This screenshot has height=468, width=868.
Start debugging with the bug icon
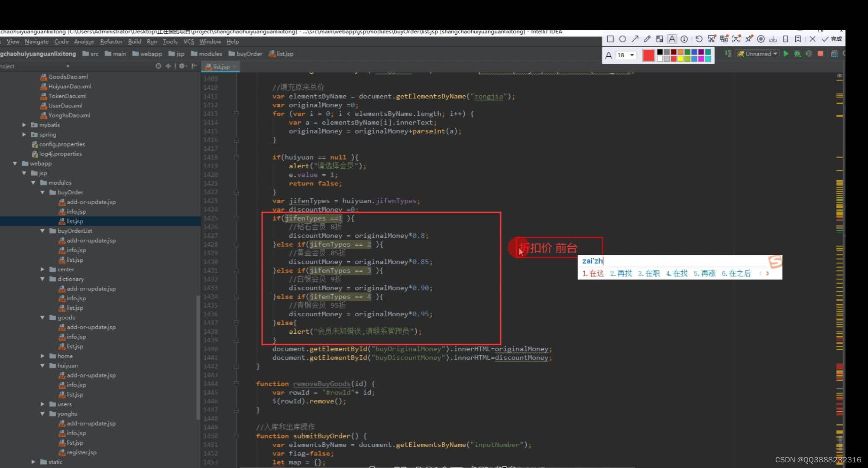click(x=797, y=53)
